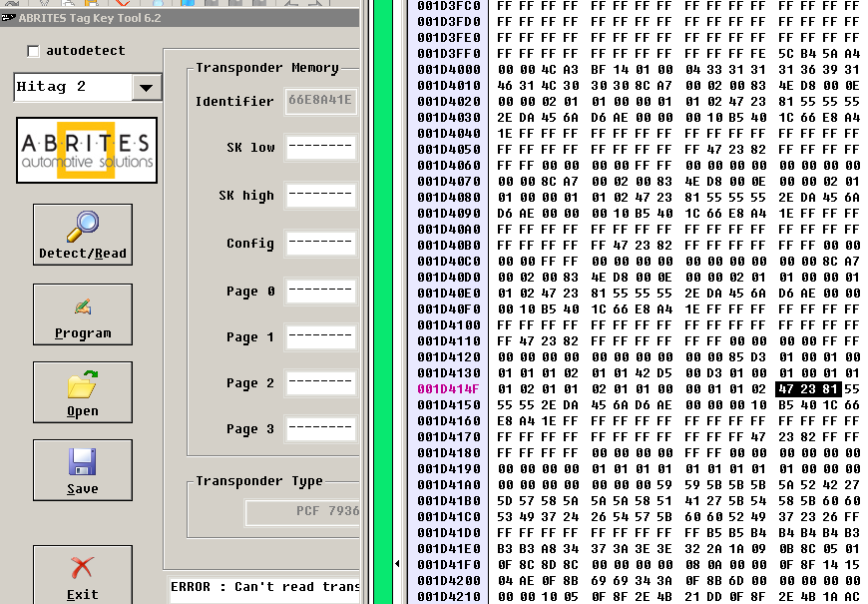Screen dimensions: 868x604
Task: Click the SK low input field
Action: tap(320, 148)
